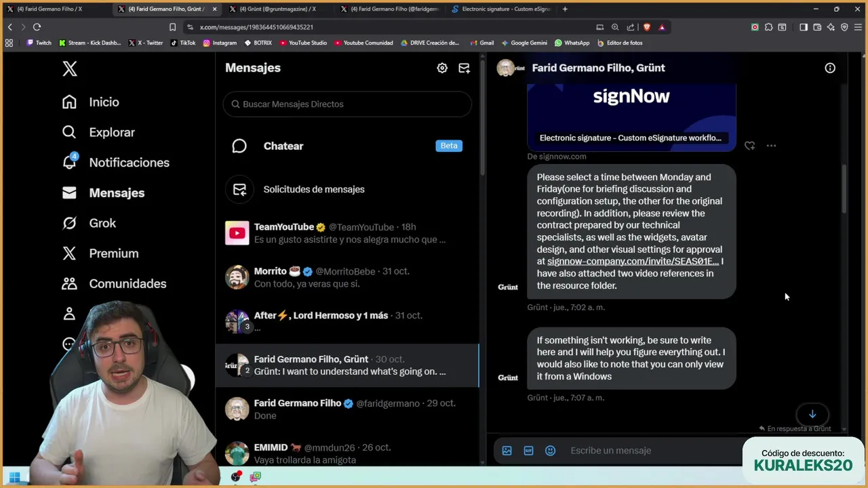This screenshot has height=488, width=868.
Task: Click TeamYouTube's avatar thumbnail
Action: click(x=237, y=233)
